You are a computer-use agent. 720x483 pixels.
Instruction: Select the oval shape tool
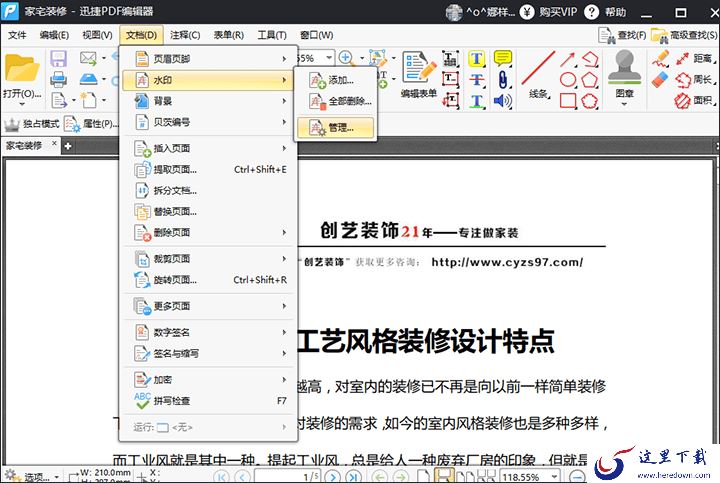coord(568,80)
